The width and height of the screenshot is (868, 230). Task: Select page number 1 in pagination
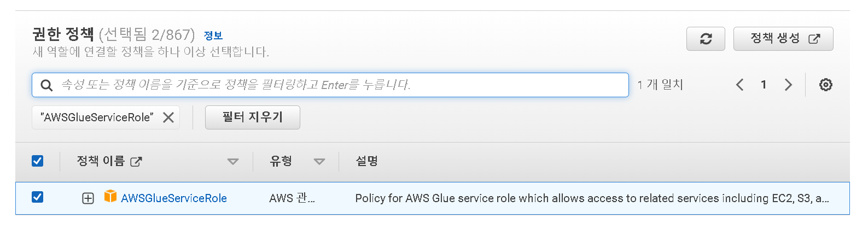pos(764,85)
